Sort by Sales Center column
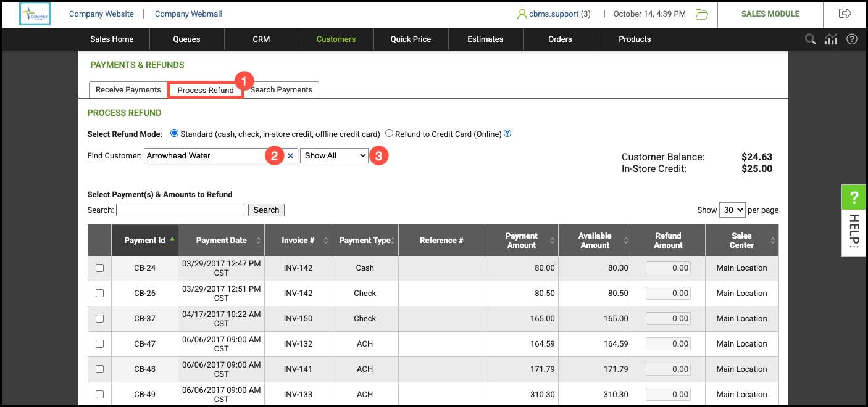Image resolution: width=868 pixels, height=407 pixels. point(742,240)
